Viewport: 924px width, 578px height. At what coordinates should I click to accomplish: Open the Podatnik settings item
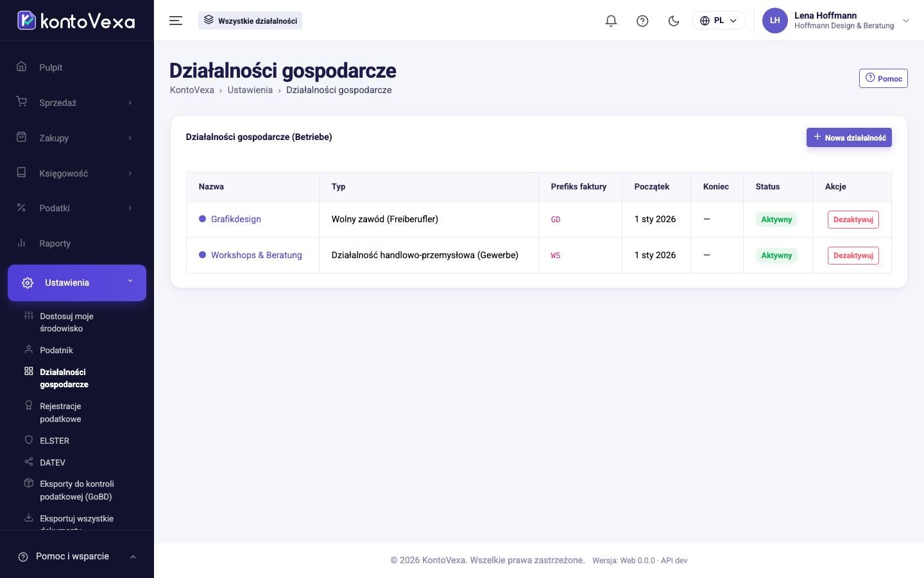coord(56,350)
